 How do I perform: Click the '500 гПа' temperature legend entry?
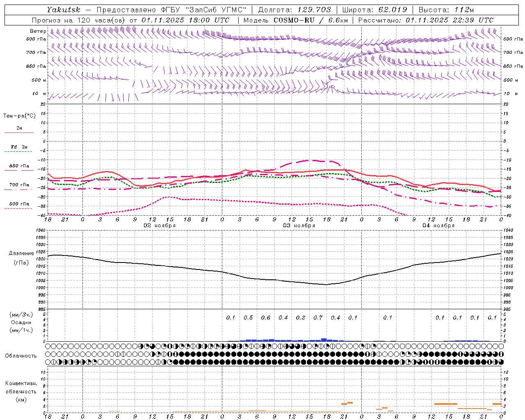click(x=19, y=203)
